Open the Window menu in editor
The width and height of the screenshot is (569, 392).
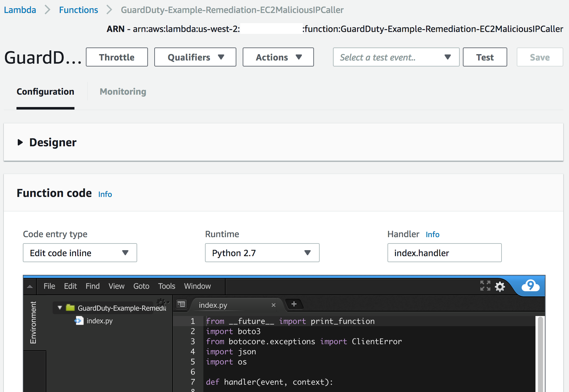197,286
